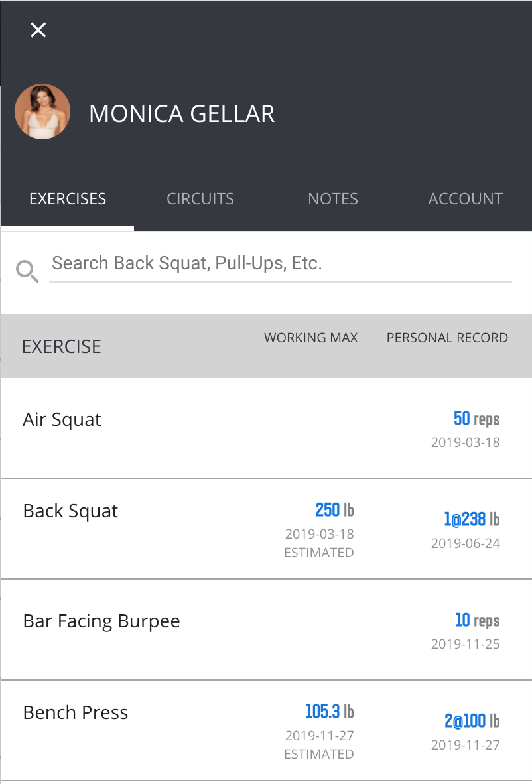The image size is (532, 784).
Task: Click Back Squat 250 lb working max
Action: pyautogui.click(x=334, y=510)
